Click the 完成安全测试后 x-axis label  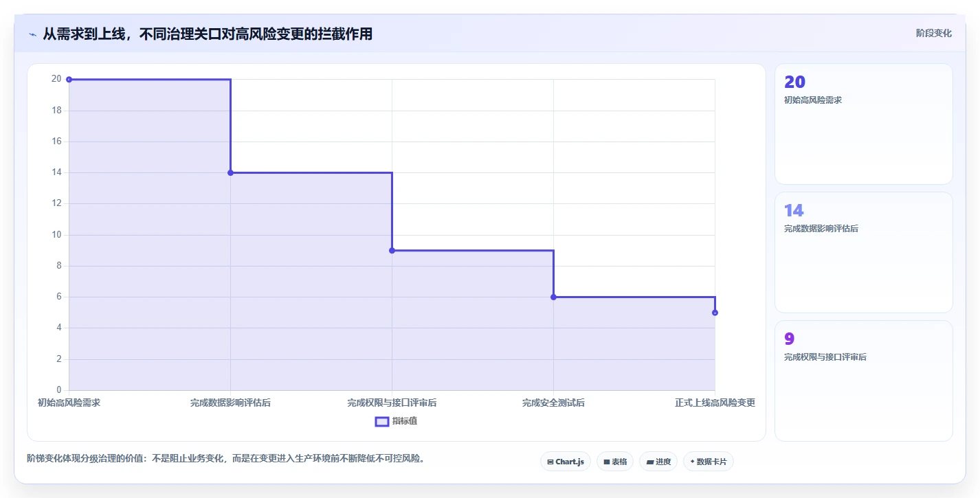tap(553, 403)
